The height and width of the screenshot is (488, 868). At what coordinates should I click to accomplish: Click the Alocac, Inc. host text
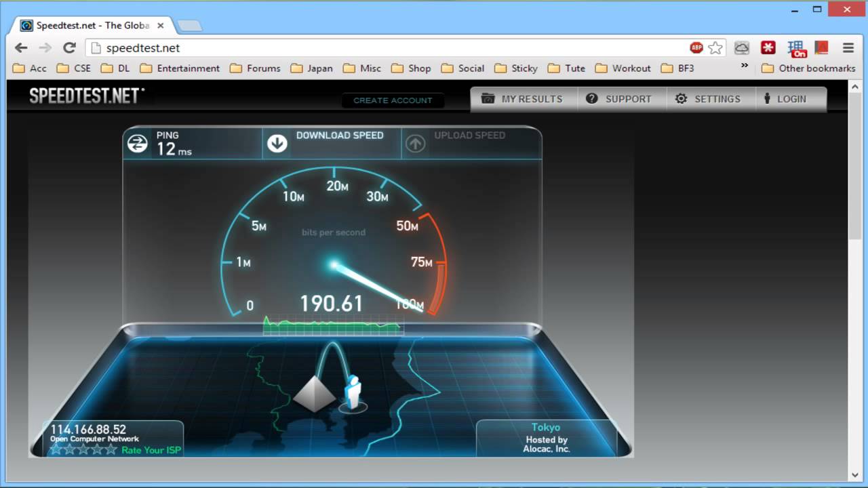tap(546, 449)
